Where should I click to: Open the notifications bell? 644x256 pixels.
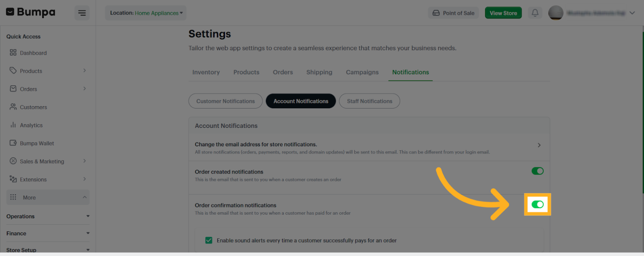[x=535, y=13]
